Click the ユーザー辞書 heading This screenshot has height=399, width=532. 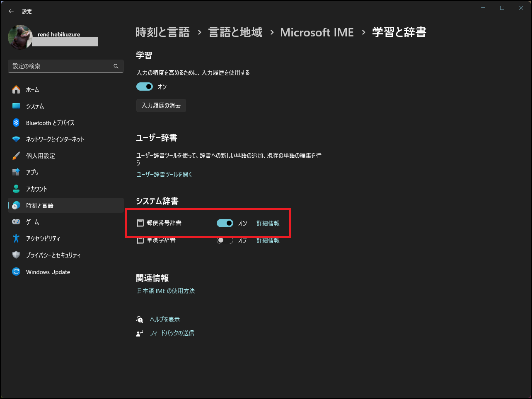[x=157, y=138]
